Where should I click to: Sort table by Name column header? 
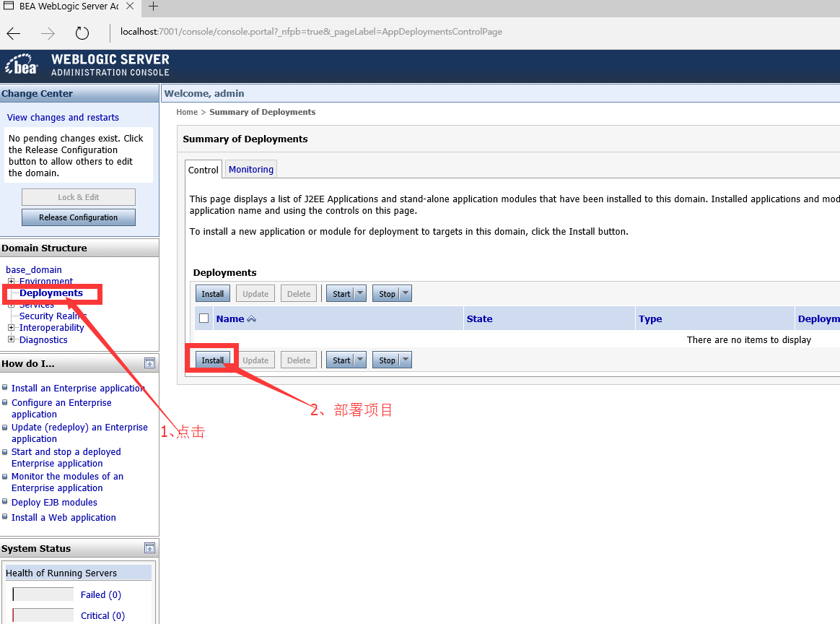pos(229,319)
